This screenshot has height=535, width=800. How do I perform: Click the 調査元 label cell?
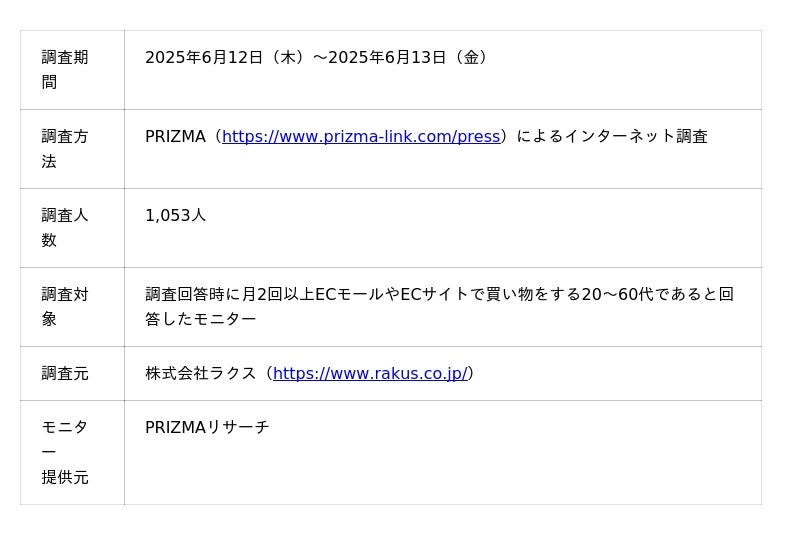(65, 374)
